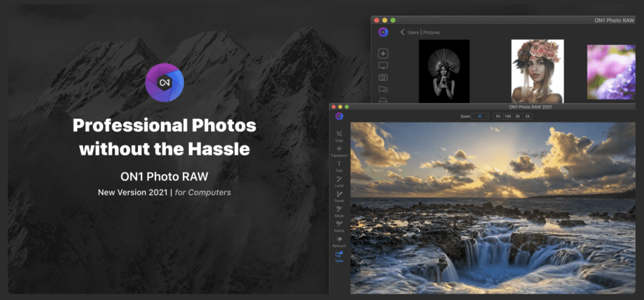Select the Crop tool
Image resolution: width=644 pixels, height=300 pixels.
339,136
